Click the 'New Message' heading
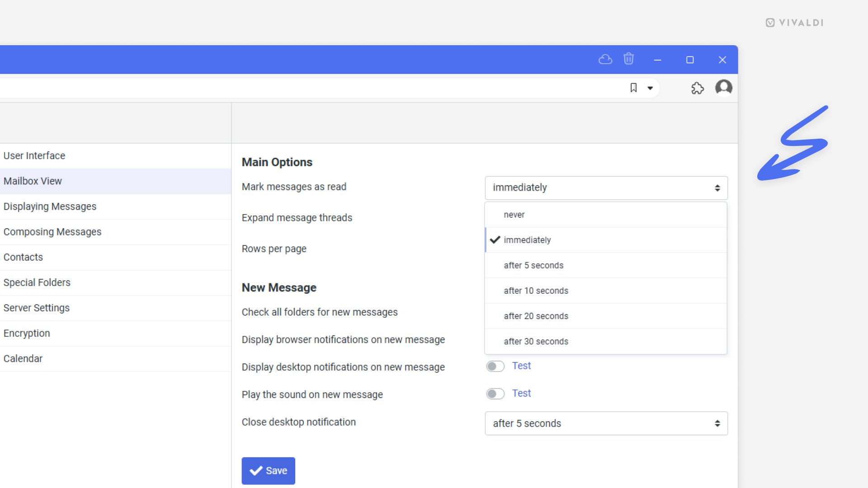Image resolution: width=868 pixels, height=488 pixels. (x=279, y=288)
